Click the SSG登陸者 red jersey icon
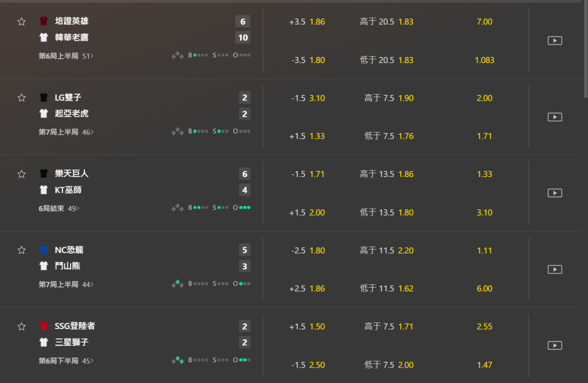 44,326
